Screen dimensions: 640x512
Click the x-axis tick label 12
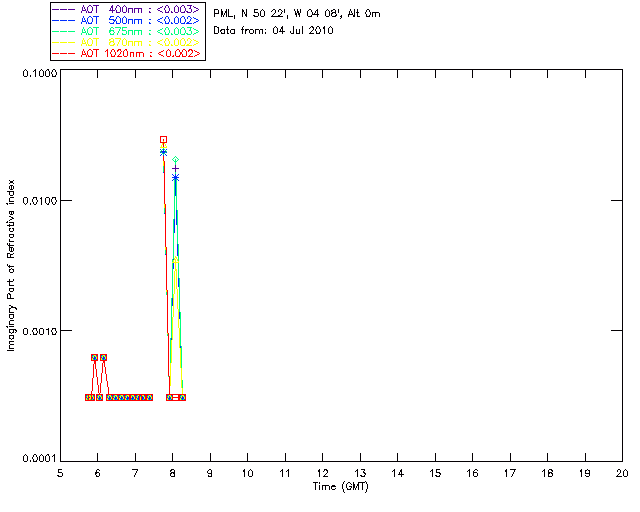pyautogui.click(x=322, y=473)
